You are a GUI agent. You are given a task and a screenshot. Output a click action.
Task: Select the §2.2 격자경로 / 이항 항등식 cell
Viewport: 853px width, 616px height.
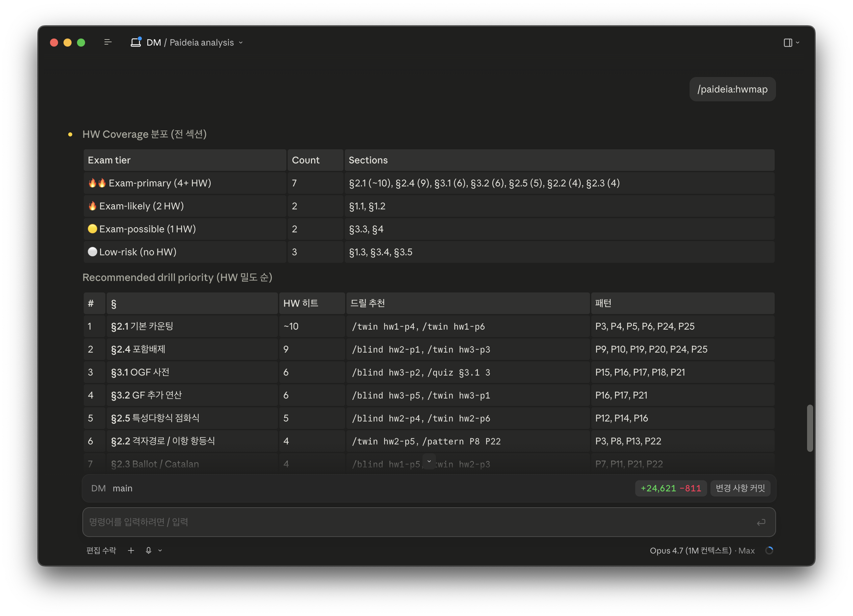192,441
